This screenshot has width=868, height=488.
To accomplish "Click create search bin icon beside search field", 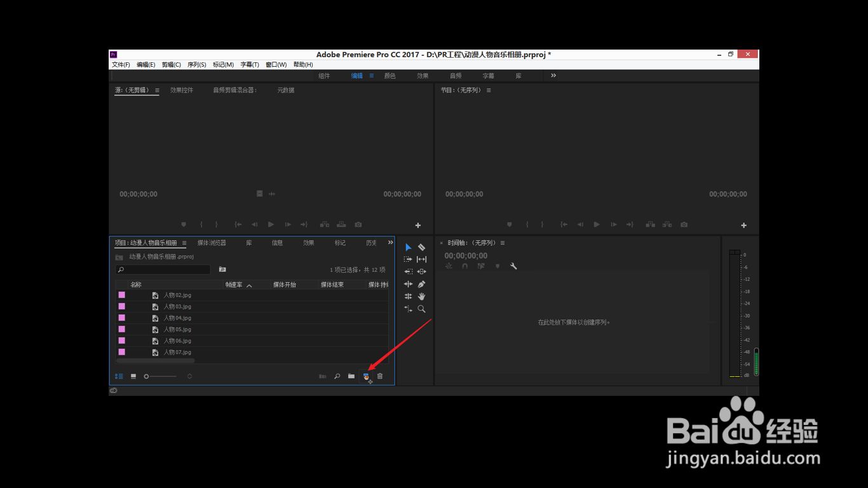I will click(x=222, y=269).
